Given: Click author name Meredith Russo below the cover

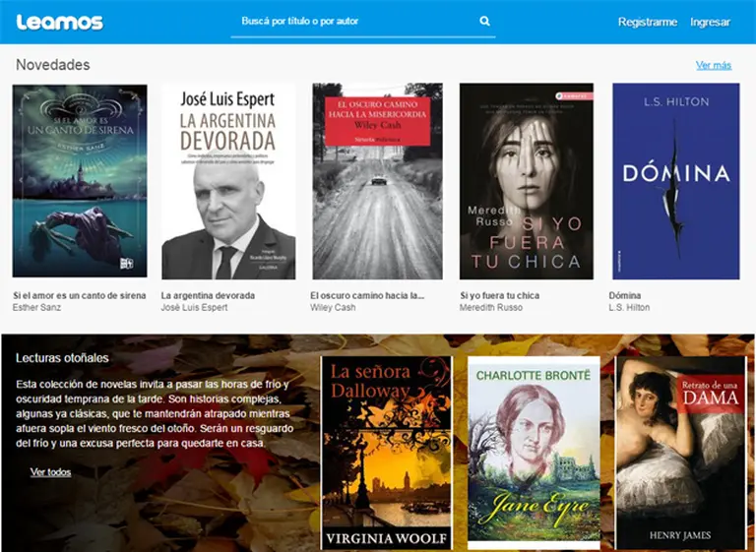Looking at the screenshot, I should point(491,308).
